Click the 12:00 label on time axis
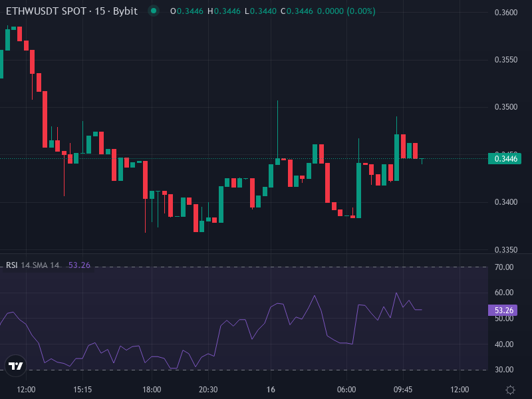Screen dimensions: 532x399 point(25,389)
